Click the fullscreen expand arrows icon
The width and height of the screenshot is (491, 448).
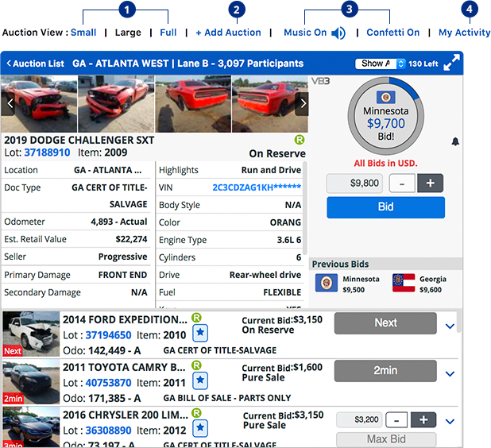coord(451,64)
